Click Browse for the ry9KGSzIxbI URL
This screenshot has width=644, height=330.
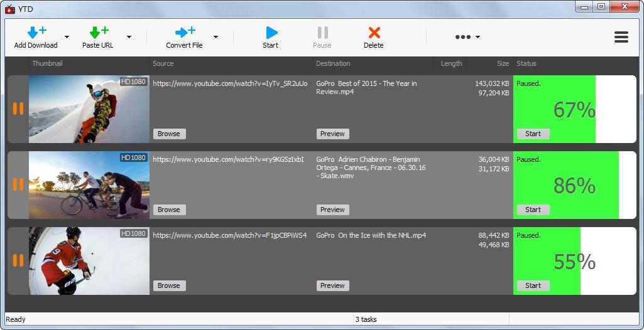click(169, 210)
